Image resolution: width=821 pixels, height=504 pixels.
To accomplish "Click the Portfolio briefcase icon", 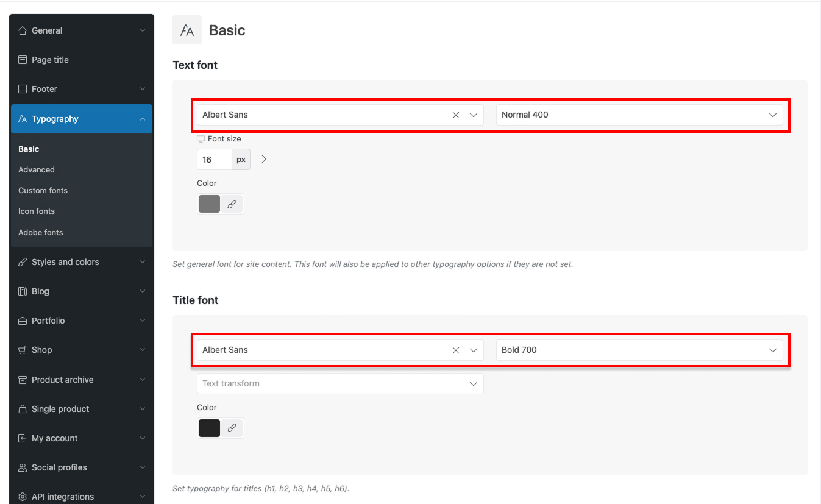I will pos(23,321).
